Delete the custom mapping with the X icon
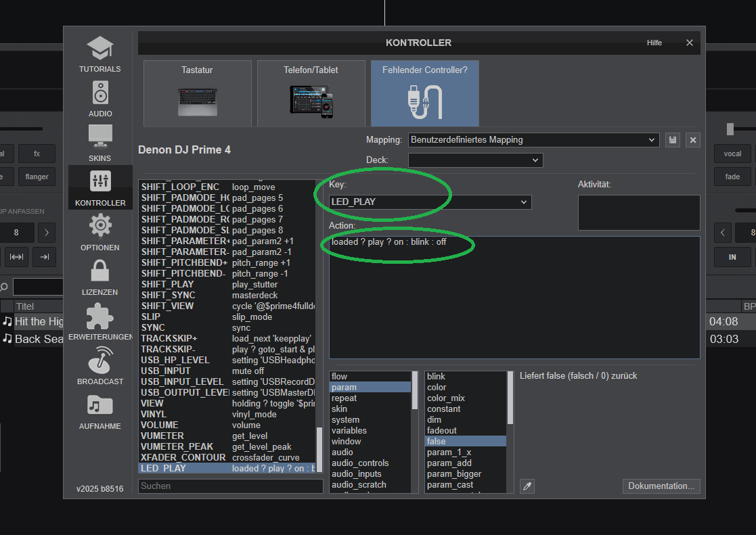The width and height of the screenshot is (756, 535). point(693,140)
